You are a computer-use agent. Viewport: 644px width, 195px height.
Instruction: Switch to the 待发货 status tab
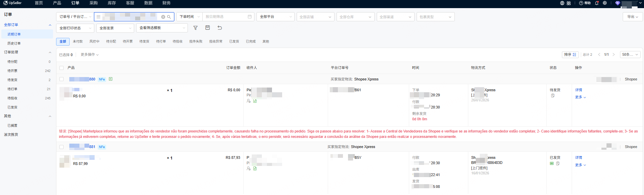[144, 42]
